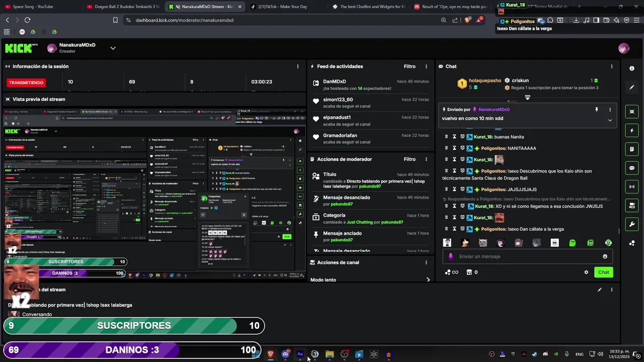Open chat settings gear icon
Viewport: 644px width, 362px height.
[x=586, y=272]
